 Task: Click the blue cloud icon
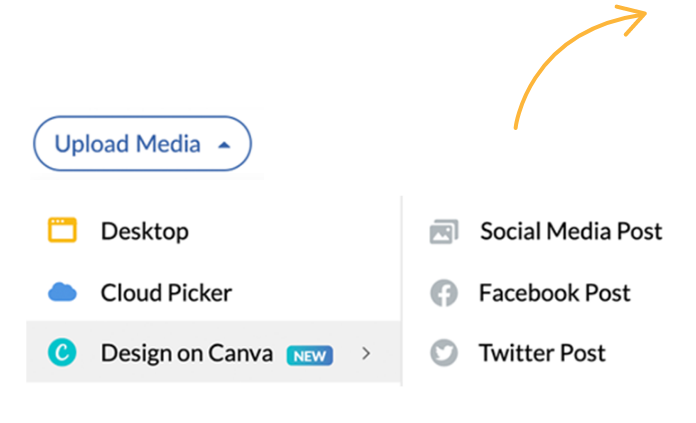click(x=62, y=292)
